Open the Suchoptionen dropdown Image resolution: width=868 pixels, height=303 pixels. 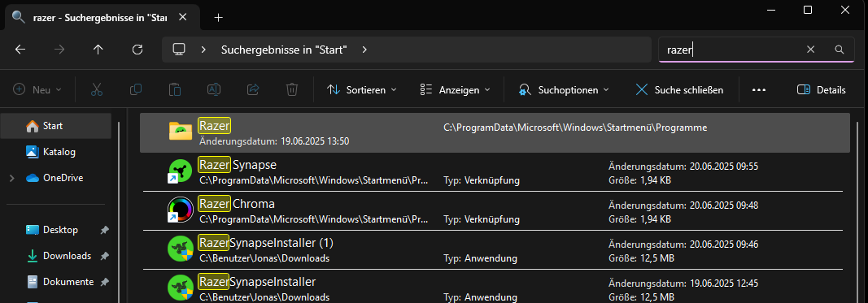tap(564, 89)
